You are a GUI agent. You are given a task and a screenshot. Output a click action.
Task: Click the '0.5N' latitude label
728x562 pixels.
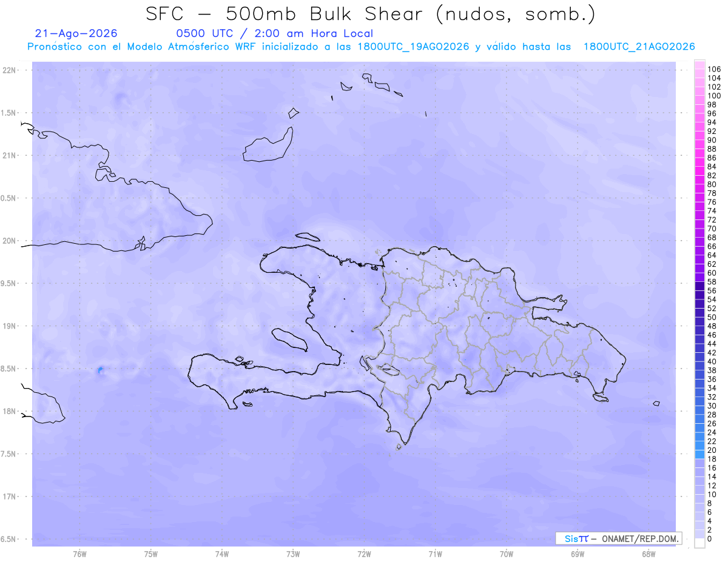point(9,198)
